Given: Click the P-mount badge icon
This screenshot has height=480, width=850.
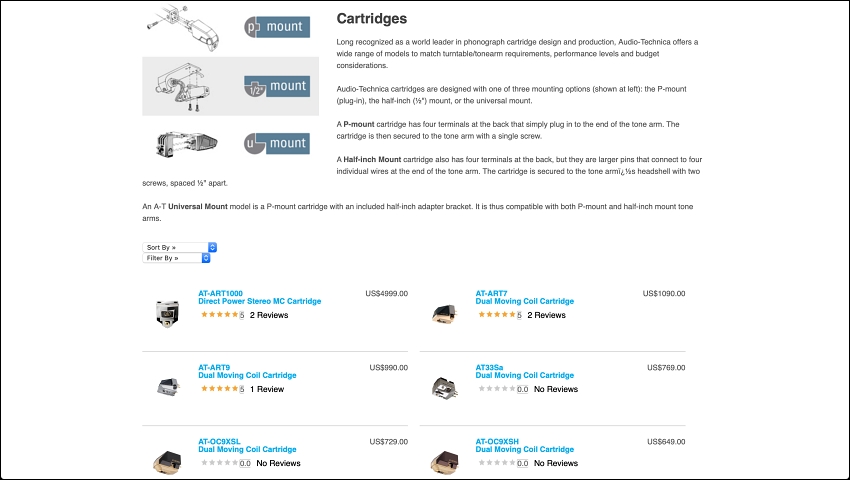Looking at the screenshot, I should 277,27.
